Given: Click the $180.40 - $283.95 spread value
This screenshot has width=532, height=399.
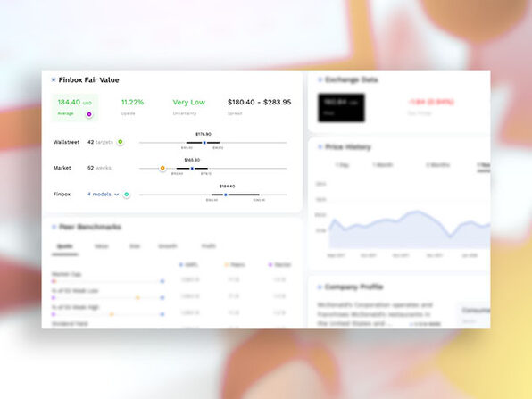Looking at the screenshot, I should [259, 102].
